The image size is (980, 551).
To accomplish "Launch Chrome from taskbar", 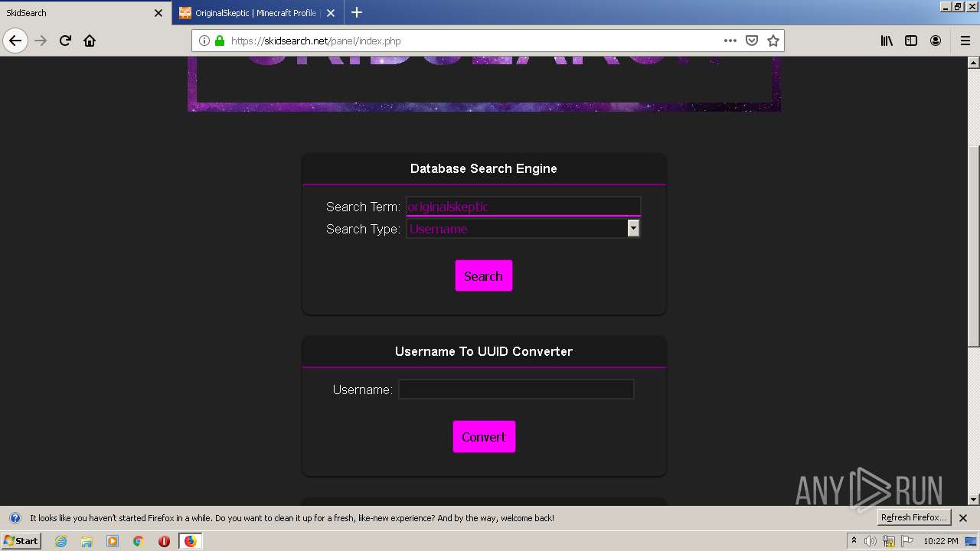I will (139, 541).
